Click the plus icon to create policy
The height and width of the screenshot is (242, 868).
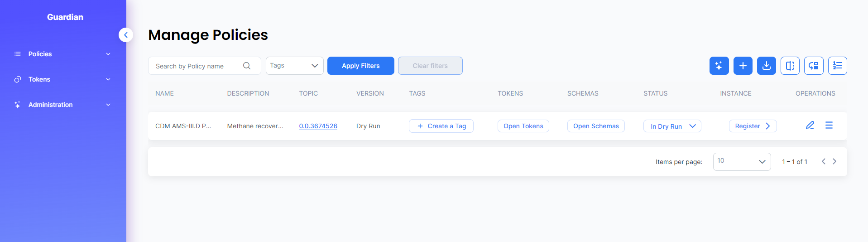[743, 66]
